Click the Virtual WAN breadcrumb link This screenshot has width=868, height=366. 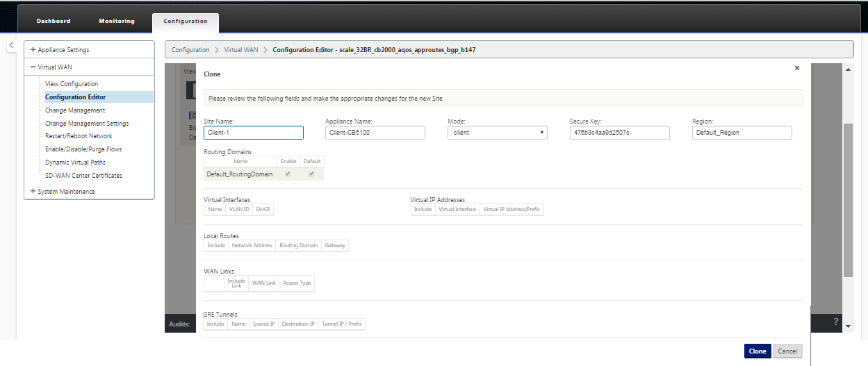240,50
